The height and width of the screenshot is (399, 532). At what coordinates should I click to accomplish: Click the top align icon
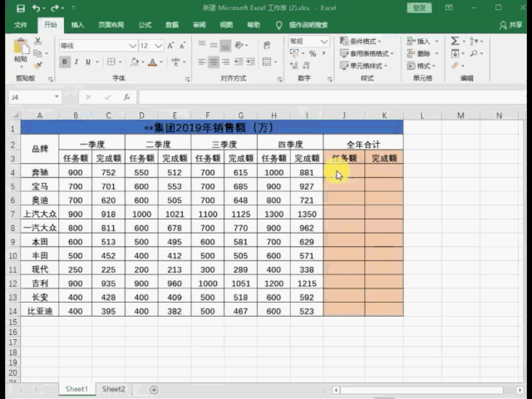click(202, 43)
